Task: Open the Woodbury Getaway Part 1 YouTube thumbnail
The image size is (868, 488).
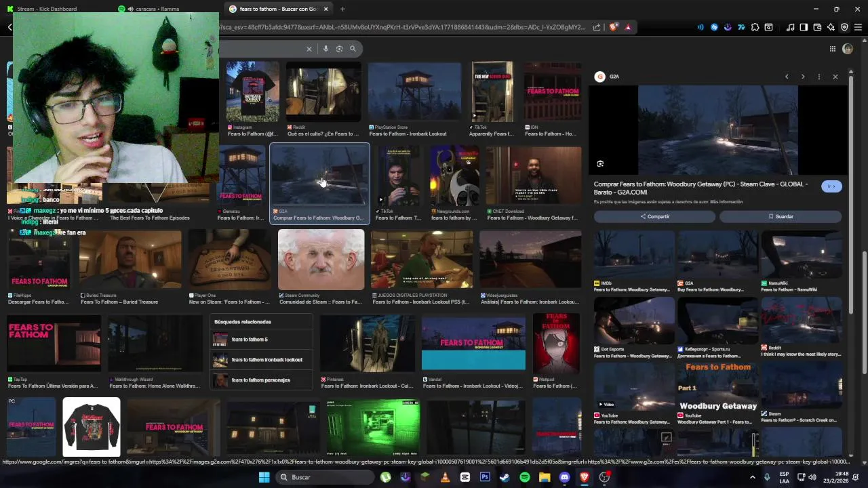Action: 717,386
